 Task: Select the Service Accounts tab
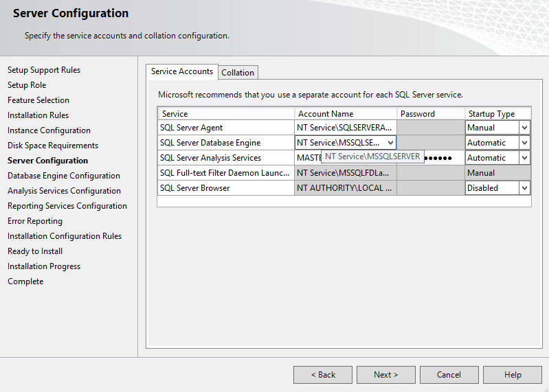point(182,71)
